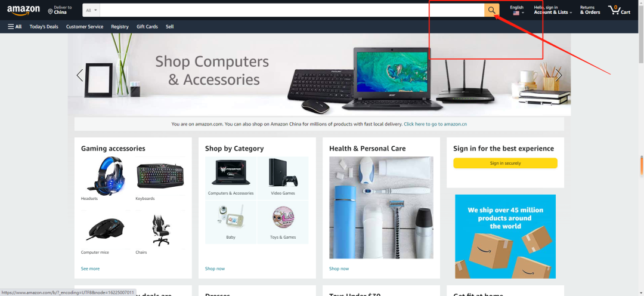The width and height of the screenshot is (644, 296).
Task: Advance banner with right arrow
Action: 559,75
